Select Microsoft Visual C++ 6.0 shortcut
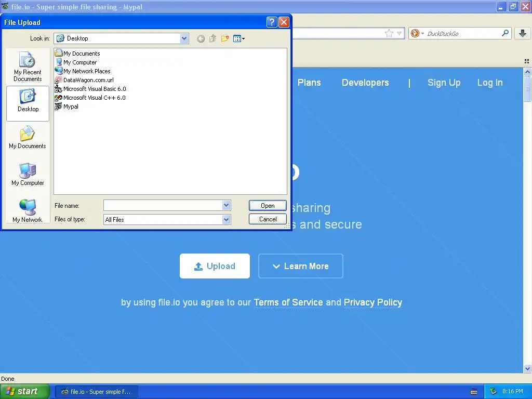The image size is (532, 399). coord(90,97)
